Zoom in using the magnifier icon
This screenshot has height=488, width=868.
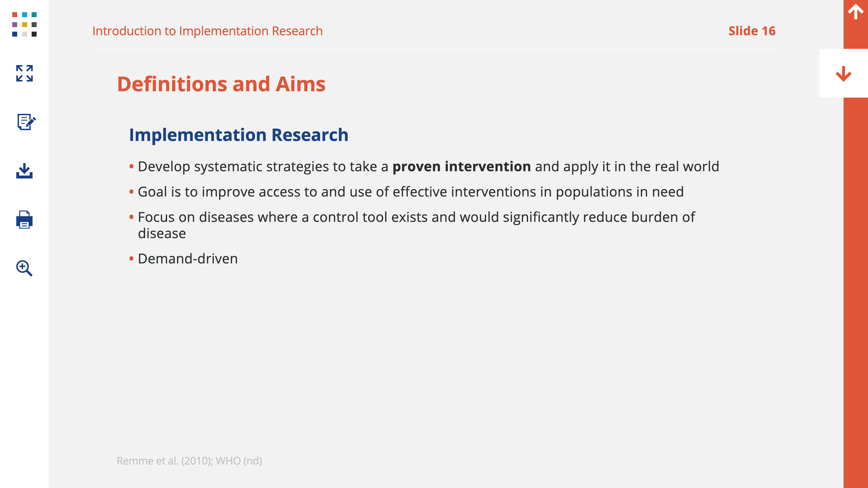click(24, 268)
